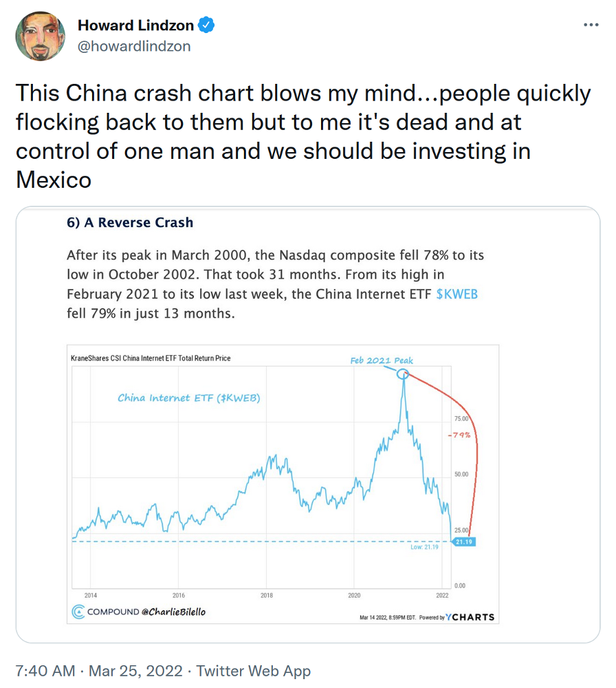Click the "Low: 21.19" dashed line label
Screen dimensions: 616x688
click(x=423, y=547)
